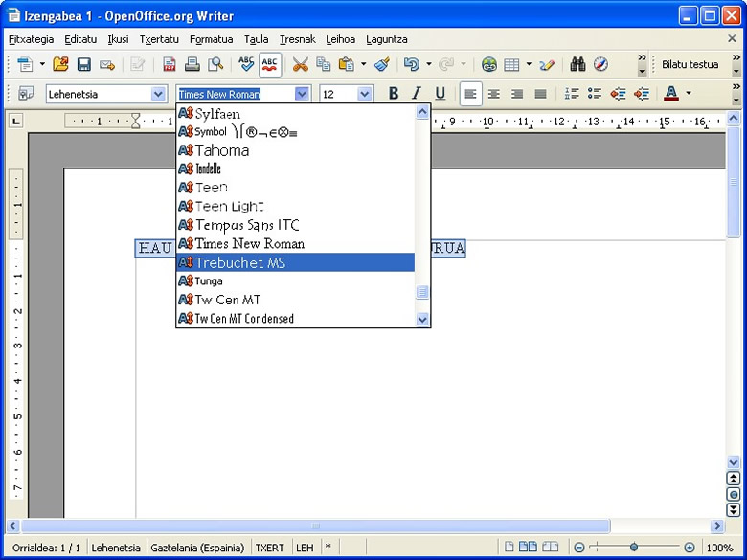Screen dimensions: 747x560
Task: Open Laguntza menu
Action: coord(387,39)
